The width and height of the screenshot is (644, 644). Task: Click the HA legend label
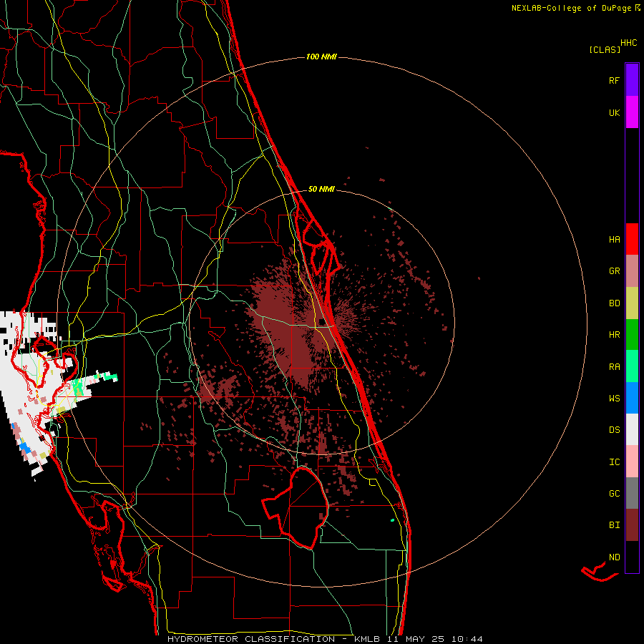pyautogui.click(x=614, y=239)
